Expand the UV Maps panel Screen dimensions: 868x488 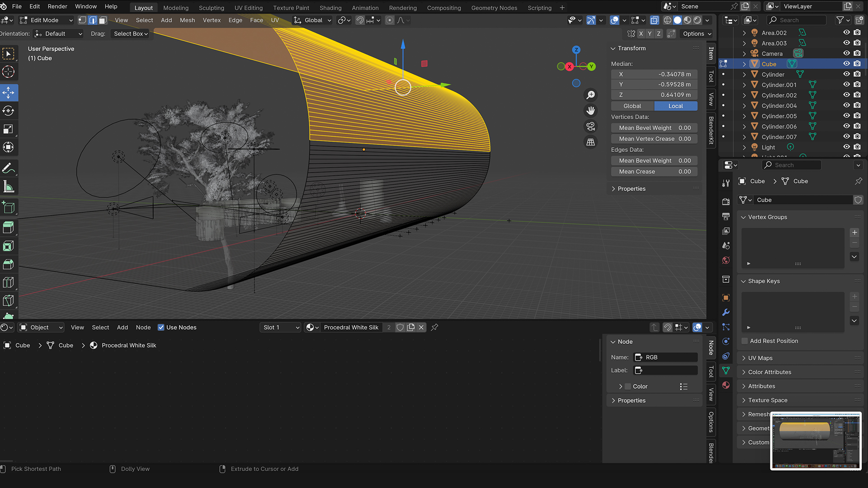[x=760, y=358]
